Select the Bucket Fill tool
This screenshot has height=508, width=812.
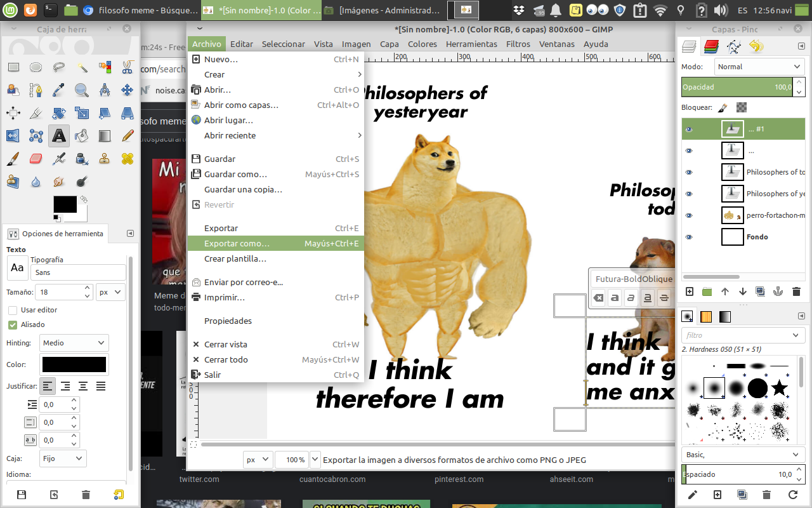tap(82, 136)
